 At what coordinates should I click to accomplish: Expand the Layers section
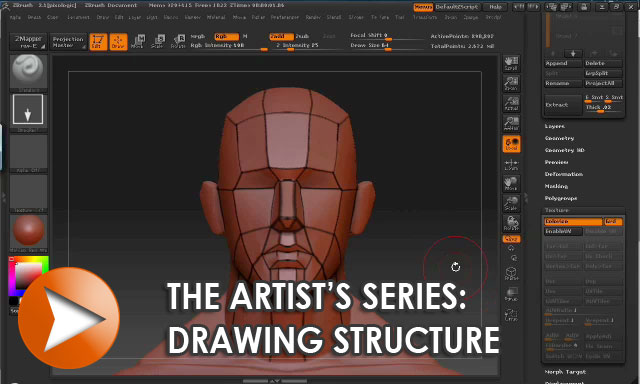click(555, 127)
